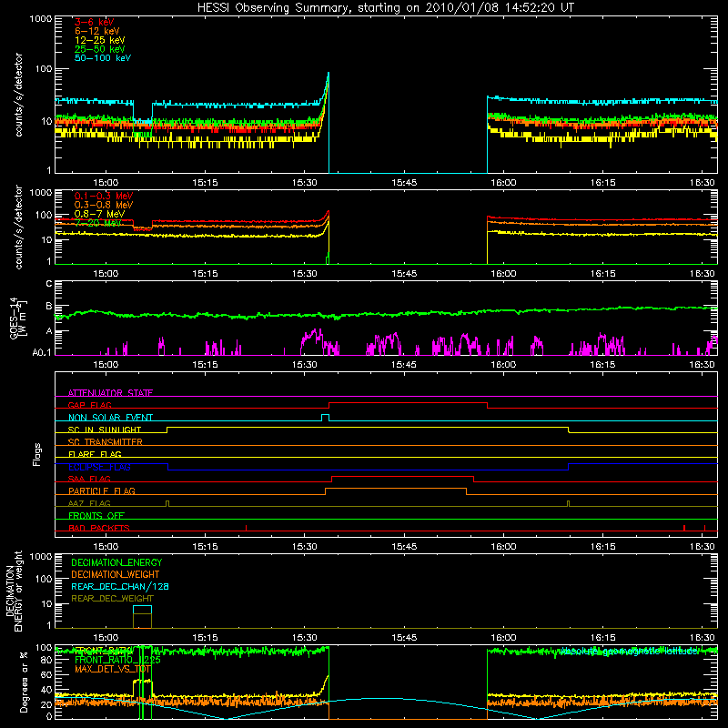The width and height of the screenshot is (728, 728).
Task: Click the 50-100 keV count peak near 15:33
Action: [329, 74]
